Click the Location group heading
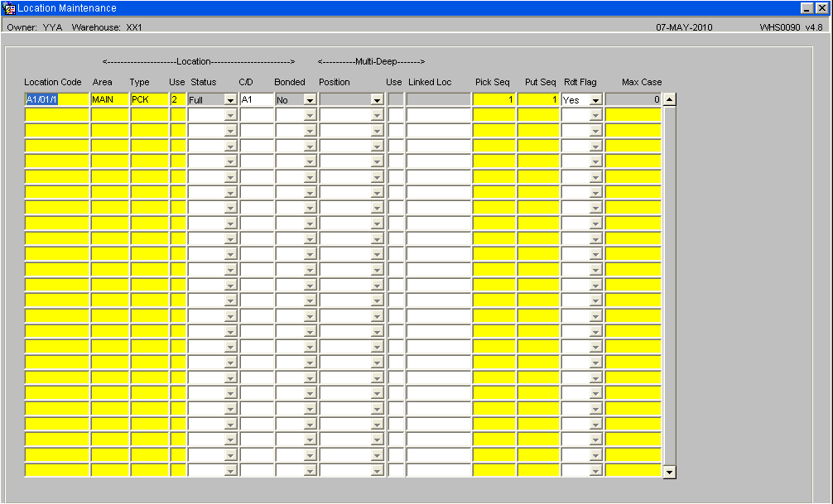 199,61
